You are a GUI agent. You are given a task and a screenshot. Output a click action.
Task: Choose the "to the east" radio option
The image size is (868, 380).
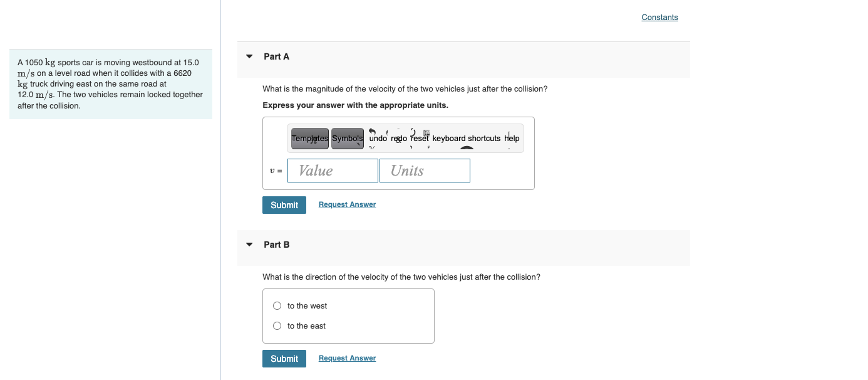click(277, 326)
